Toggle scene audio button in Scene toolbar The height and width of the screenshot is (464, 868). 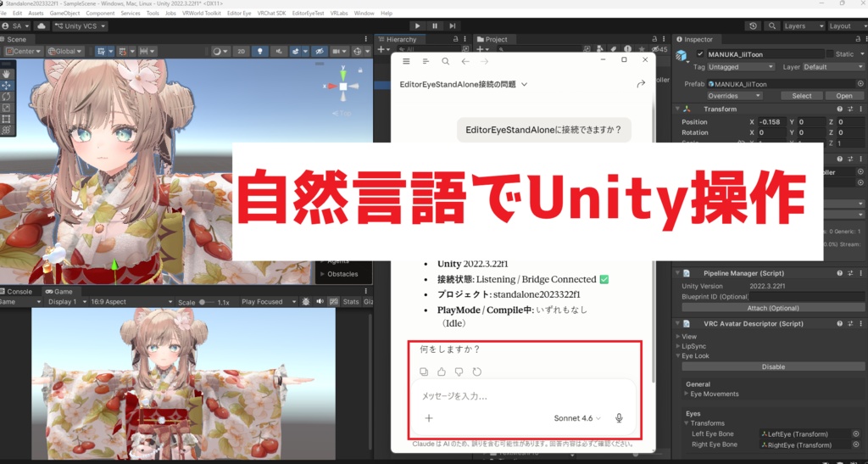pos(278,52)
